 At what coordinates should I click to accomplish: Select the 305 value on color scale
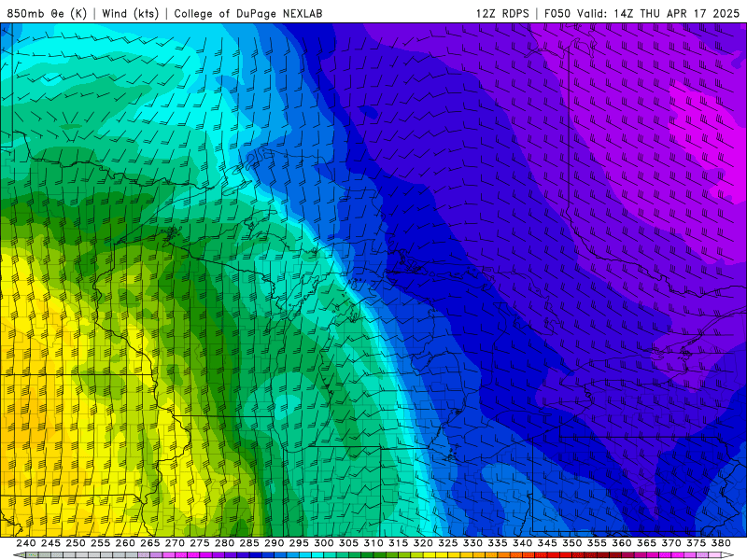(348, 543)
